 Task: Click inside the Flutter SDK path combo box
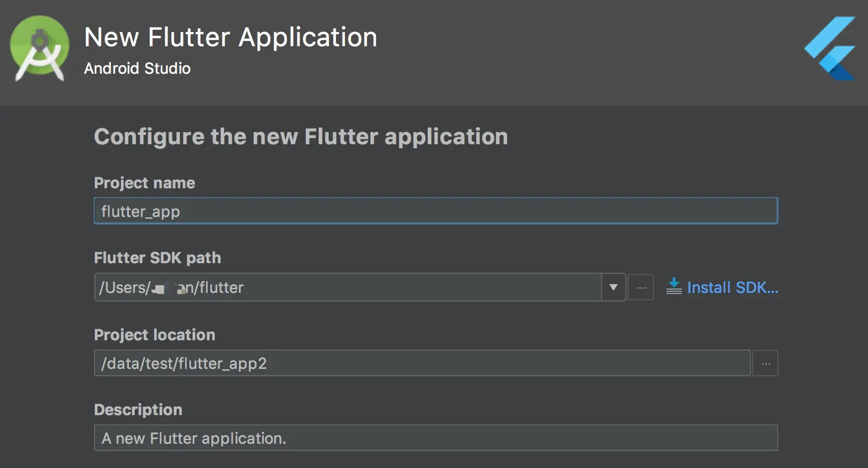point(347,287)
